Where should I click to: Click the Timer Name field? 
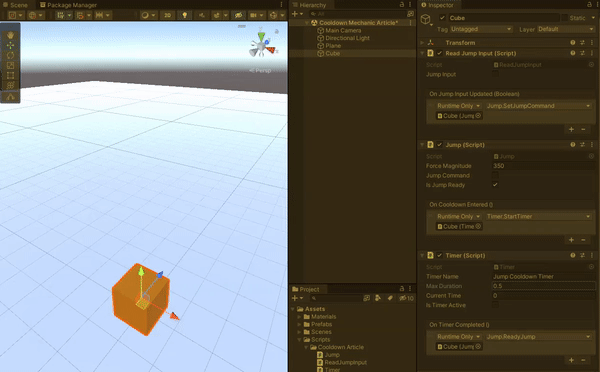click(x=543, y=276)
